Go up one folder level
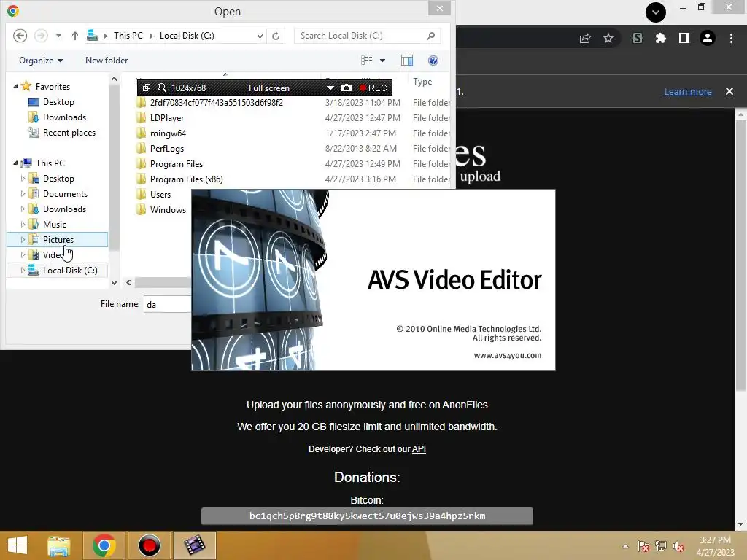Screen dimensions: 747x560 coord(75,36)
